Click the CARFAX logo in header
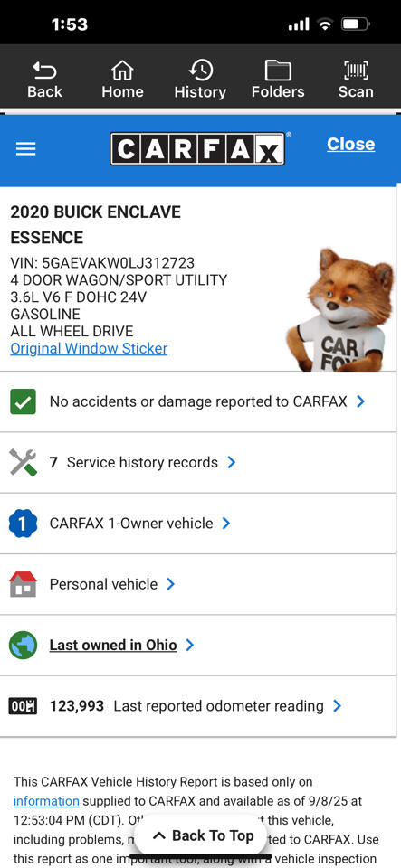This screenshot has width=401, height=868. pyautogui.click(x=197, y=149)
